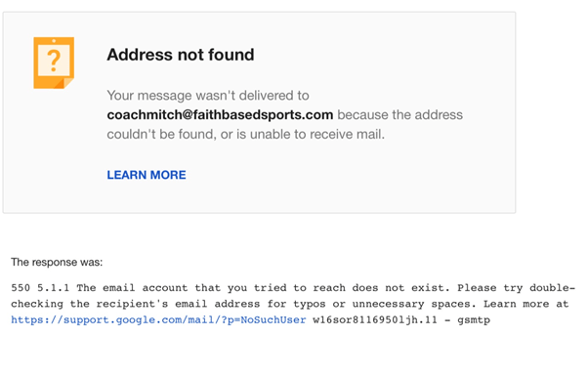The width and height of the screenshot is (588, 378).
Task: Click the 'Please try double-' text
Action: 516,288
